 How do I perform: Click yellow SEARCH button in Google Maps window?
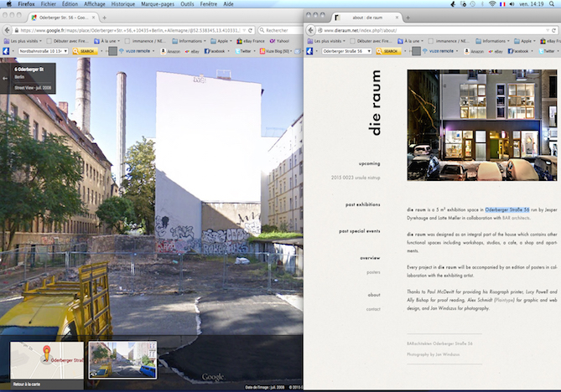(85, 51)
